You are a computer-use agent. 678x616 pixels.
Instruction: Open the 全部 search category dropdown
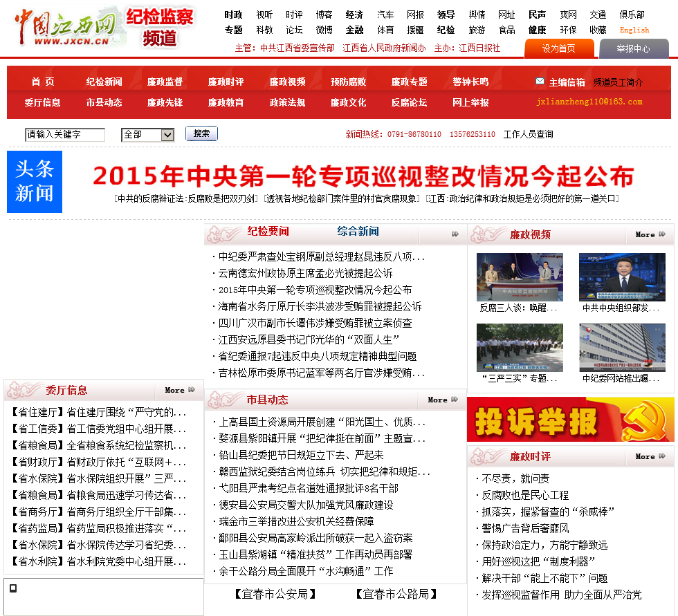click(148, 135)
